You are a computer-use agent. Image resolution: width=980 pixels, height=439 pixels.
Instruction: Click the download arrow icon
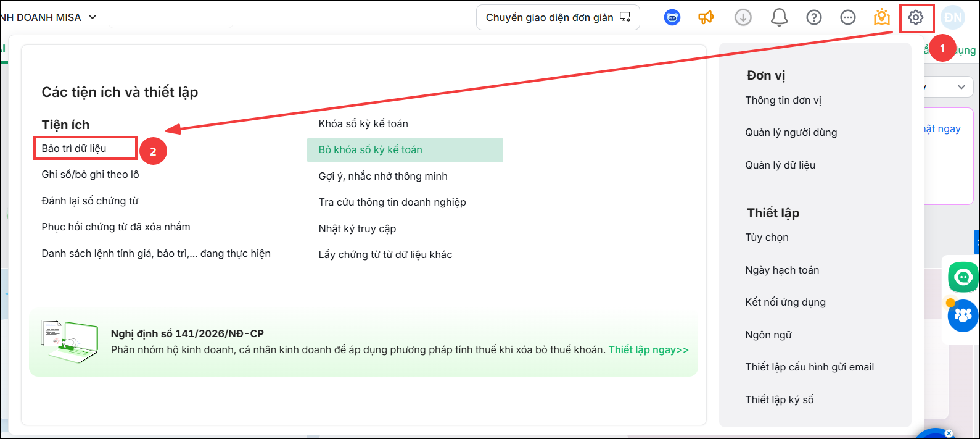click(x=743, y=18)
